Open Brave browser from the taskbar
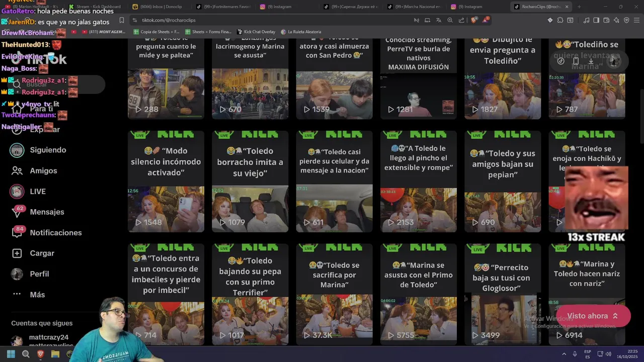Screen dimensions: 644x362 point(41,354)
